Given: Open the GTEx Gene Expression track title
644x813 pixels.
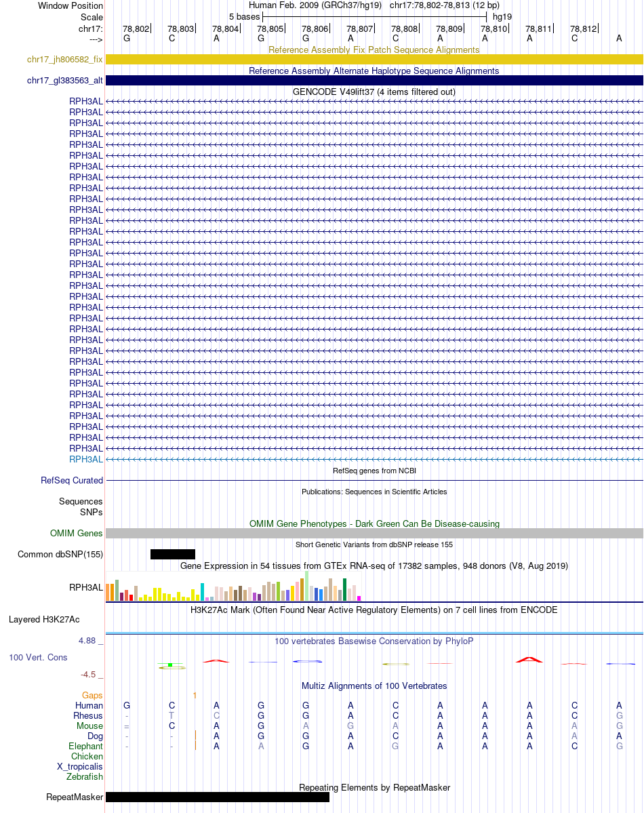Looking at the screenshot, I should (374, 566).
